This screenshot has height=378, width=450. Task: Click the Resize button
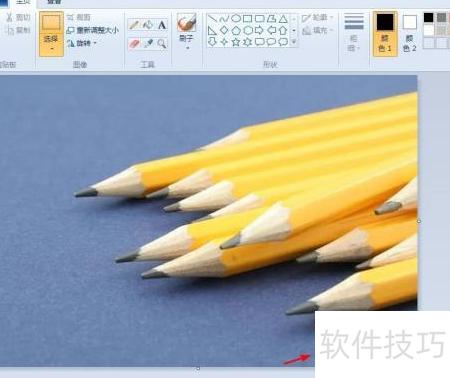click(x=93, y=30)
